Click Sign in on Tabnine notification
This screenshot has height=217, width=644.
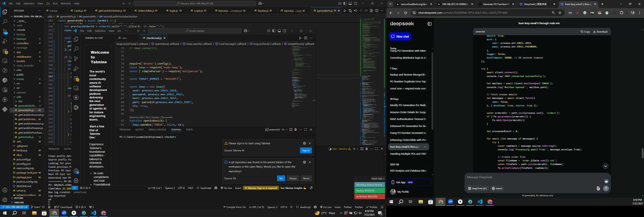point(306,150)
